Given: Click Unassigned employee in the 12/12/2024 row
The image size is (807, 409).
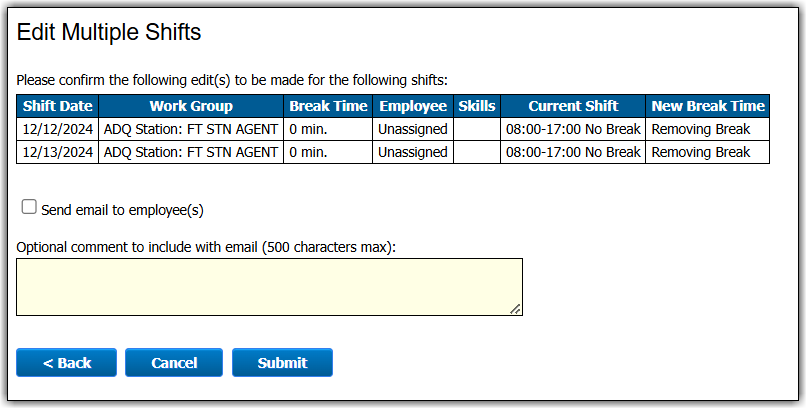Looking at the screenshot, I should click(413, 129).
